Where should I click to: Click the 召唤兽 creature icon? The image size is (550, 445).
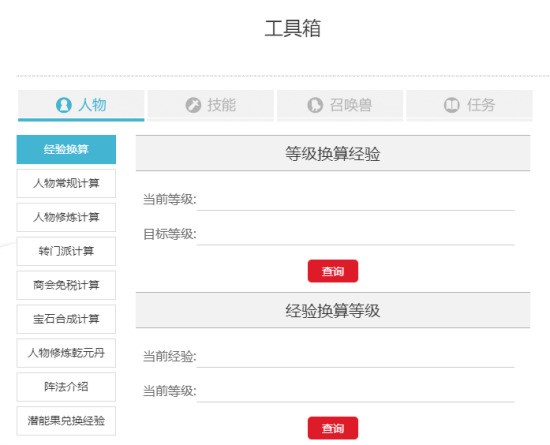click(315, 105)
